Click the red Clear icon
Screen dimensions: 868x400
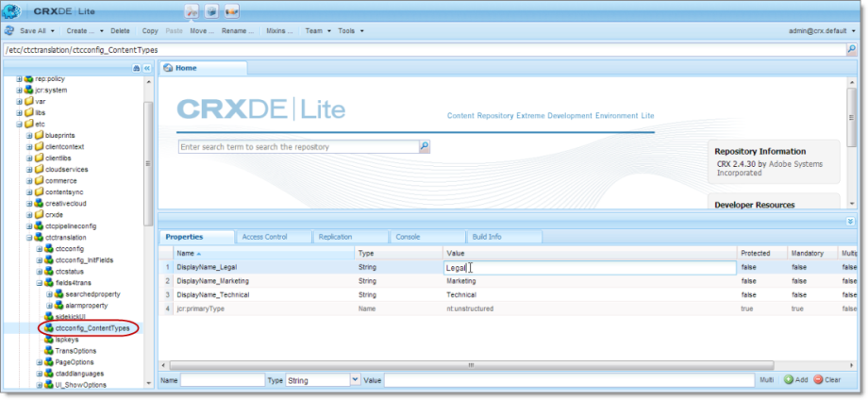click(818, 380)
